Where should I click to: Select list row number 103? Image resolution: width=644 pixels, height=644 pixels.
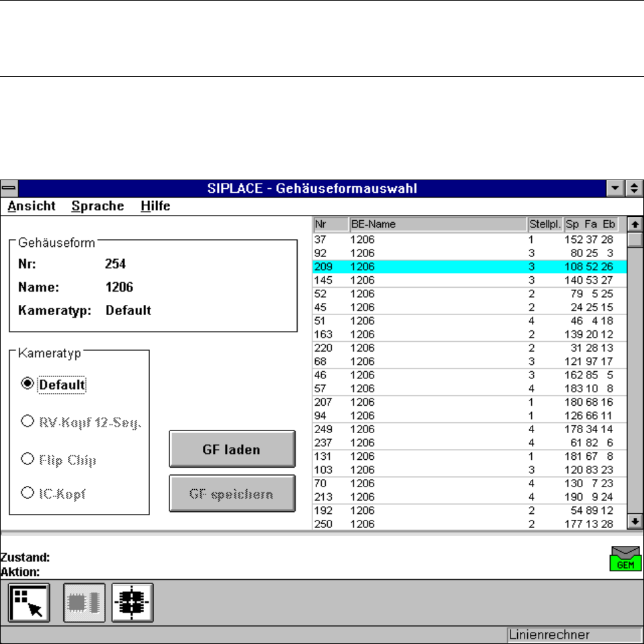(x=469, y=470)
